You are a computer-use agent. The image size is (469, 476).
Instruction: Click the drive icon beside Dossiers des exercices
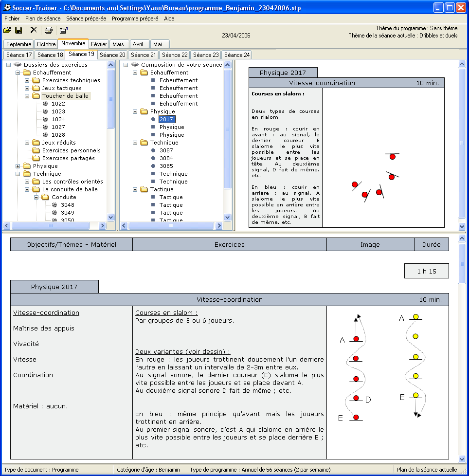[18, 65]
